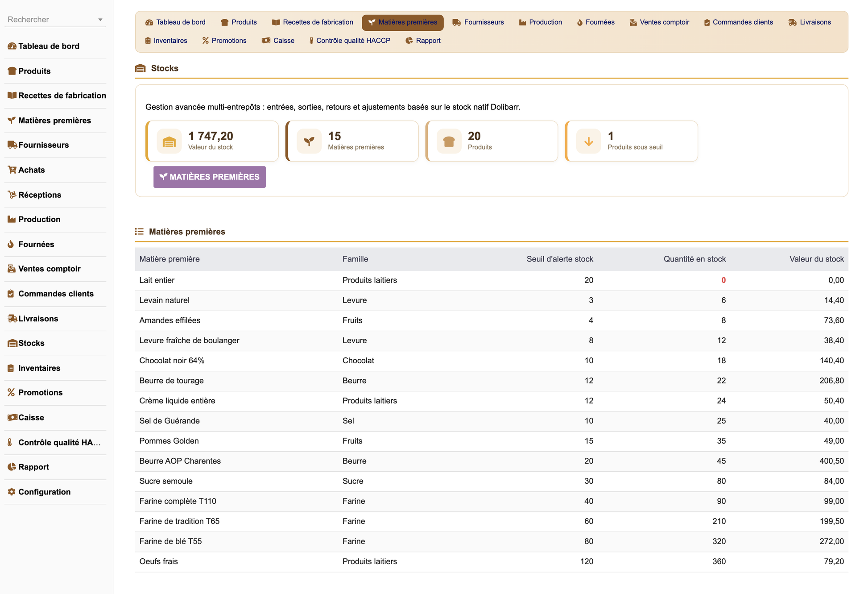The width and height of the screenshot is (868, 594).
Task: Click the Stocks warehouse icon in sidebar
Action: (x=12, y=343)
